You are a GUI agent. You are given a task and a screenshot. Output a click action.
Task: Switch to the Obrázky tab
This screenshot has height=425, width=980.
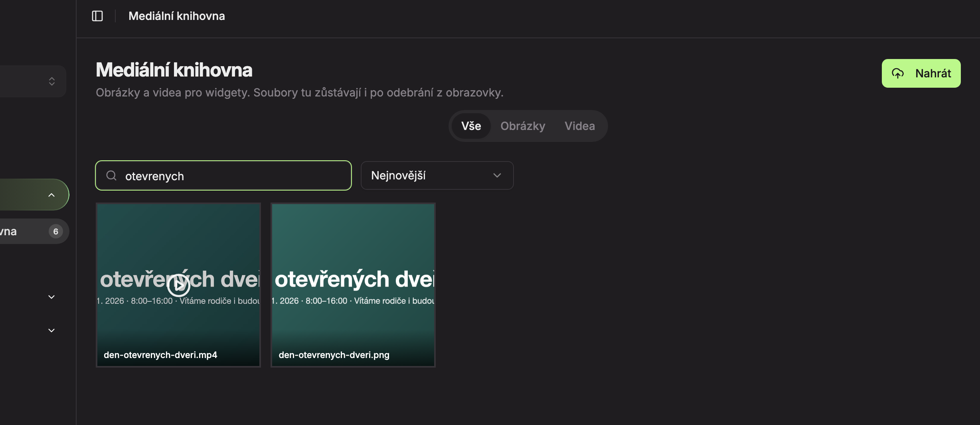coord(523,126)
